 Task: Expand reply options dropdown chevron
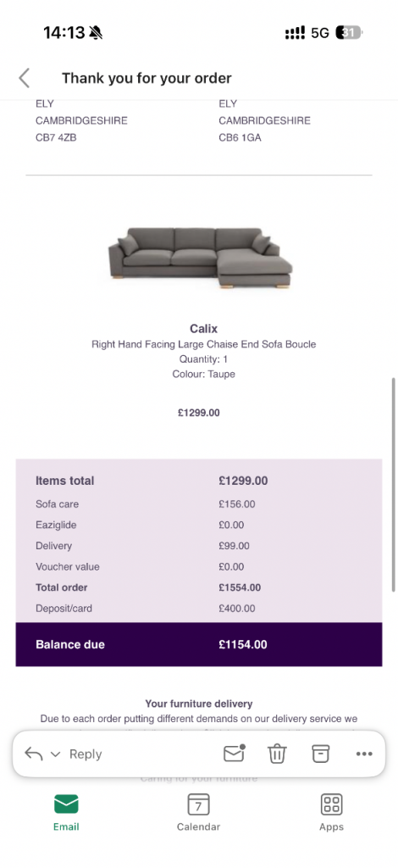point(55,754)
